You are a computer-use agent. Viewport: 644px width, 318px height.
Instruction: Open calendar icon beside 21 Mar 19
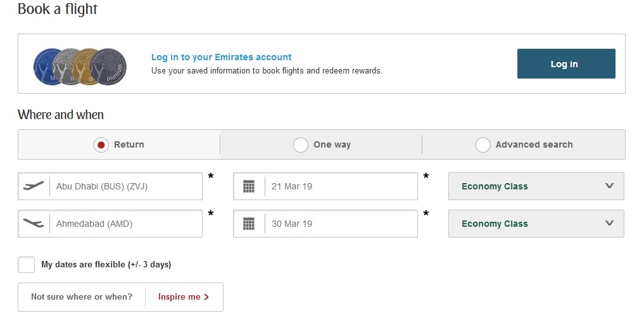249,186
